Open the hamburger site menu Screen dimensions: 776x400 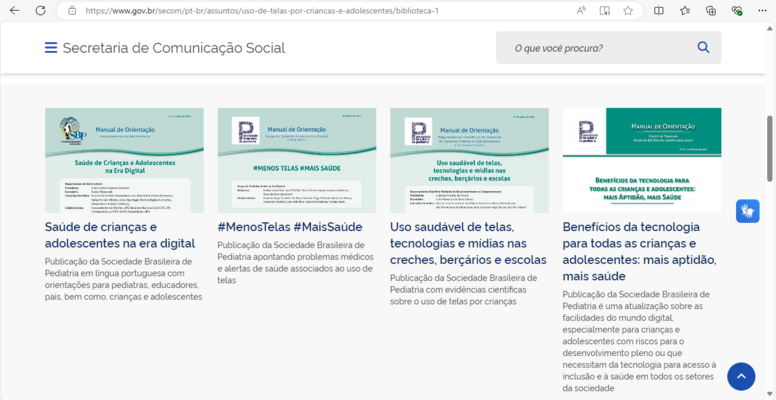[51, 48]
